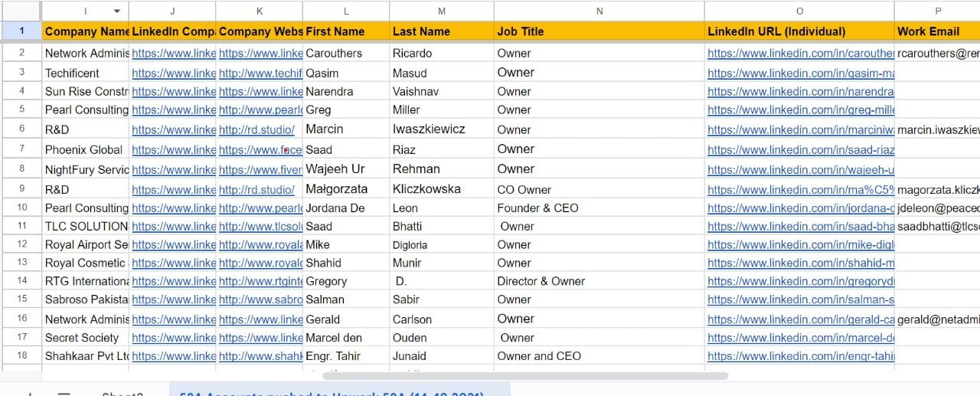Image resolution: width=980 pixels, height=396 pixels.
Task: Select column N header
Action: click(x=599, y=11)
